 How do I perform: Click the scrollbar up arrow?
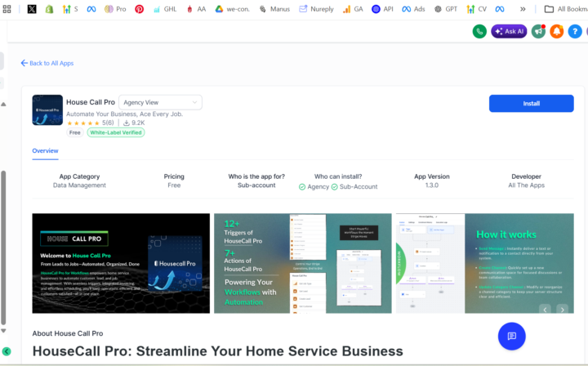[x=3, y=105]
